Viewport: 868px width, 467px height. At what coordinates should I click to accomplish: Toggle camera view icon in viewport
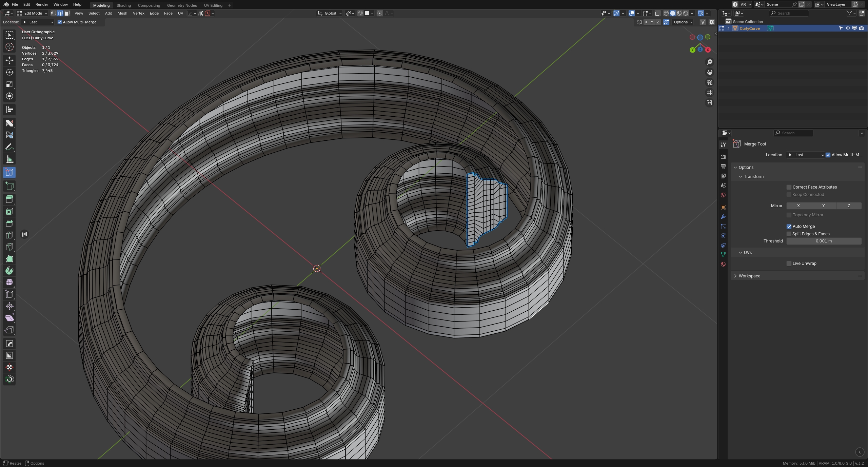[x=709, y=82]
